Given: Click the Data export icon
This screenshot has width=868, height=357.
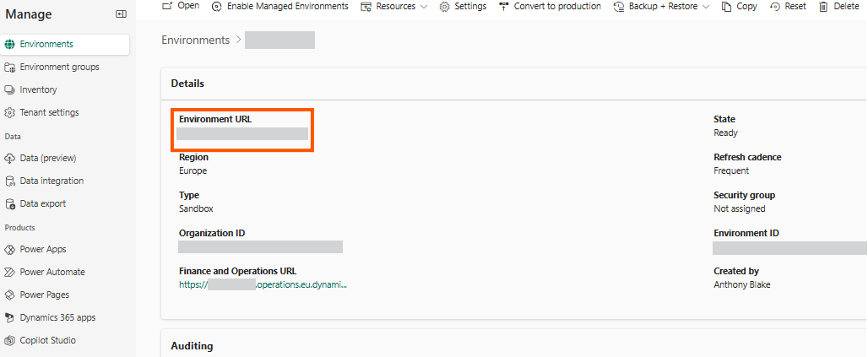Looking at the screenshot, I should [9, 203].
